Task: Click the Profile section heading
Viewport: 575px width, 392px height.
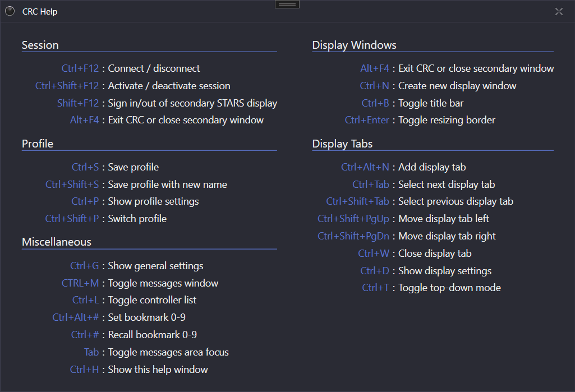Action: click(x=38, y=144)
